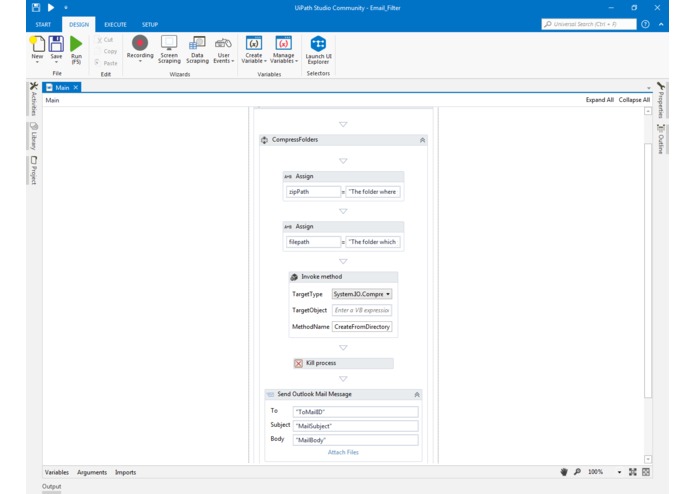Toggle the pan hand tool
The height and width of the screenshot is (494, 695).
click(x=564, y=472)
